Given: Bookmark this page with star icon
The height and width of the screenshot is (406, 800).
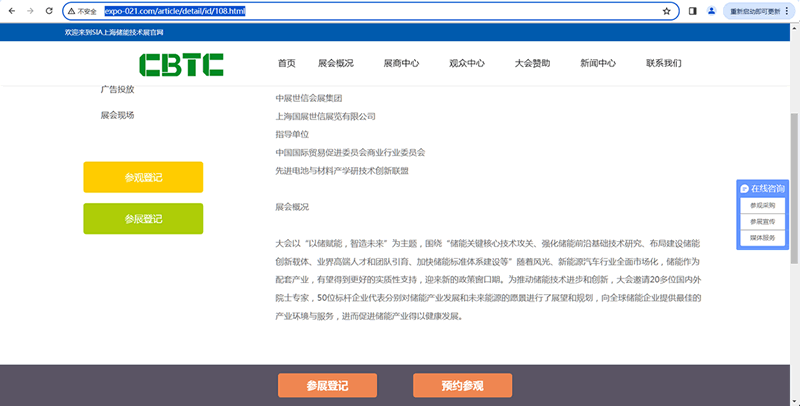Looking at the screenshot, I should click(x=666, y=11).
